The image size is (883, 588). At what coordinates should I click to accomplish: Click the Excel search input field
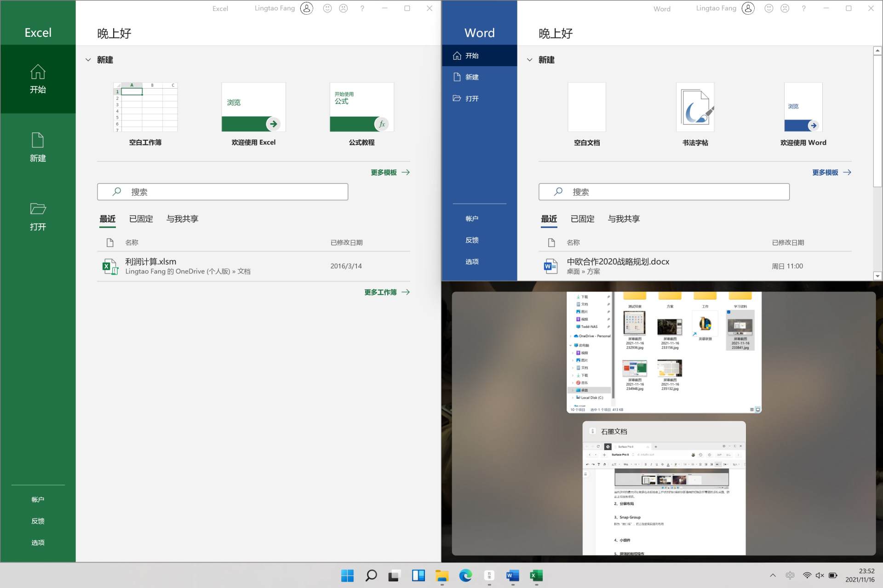click(x=224, y=192)
